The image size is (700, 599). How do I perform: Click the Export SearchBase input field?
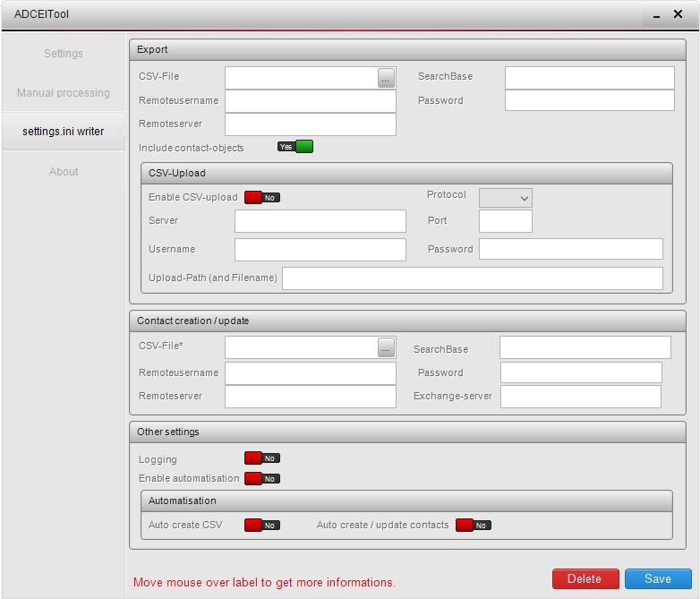(x=589, y=78)
